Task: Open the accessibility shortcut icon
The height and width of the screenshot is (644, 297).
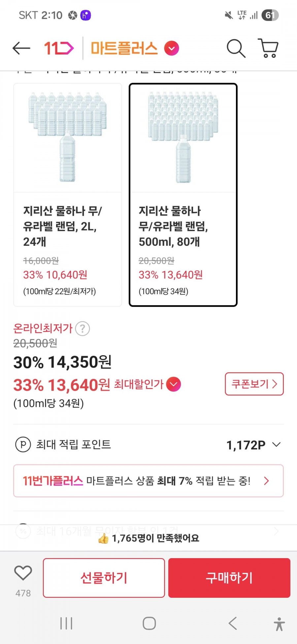Action: [x=279, y=624]
